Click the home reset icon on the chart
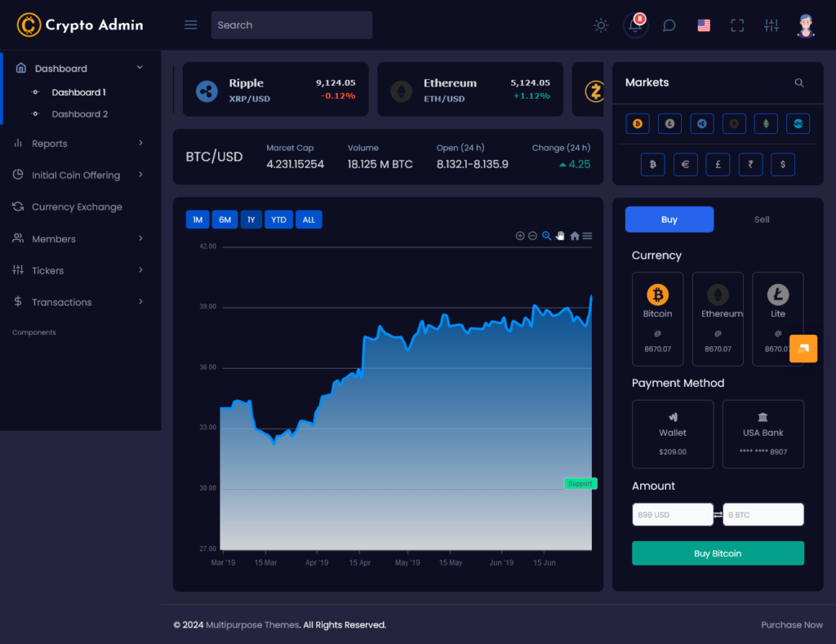The image size is (836, 644). (x=574, y=236)
